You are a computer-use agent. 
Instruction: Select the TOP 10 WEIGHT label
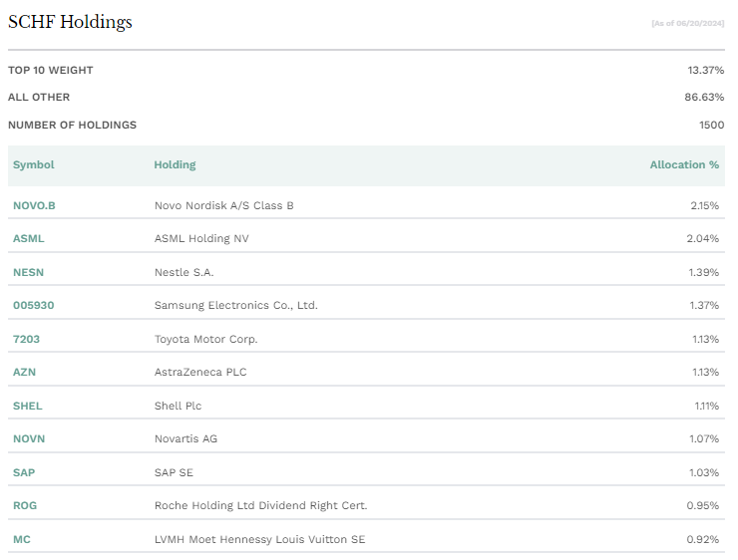click(x=50, y=70)
